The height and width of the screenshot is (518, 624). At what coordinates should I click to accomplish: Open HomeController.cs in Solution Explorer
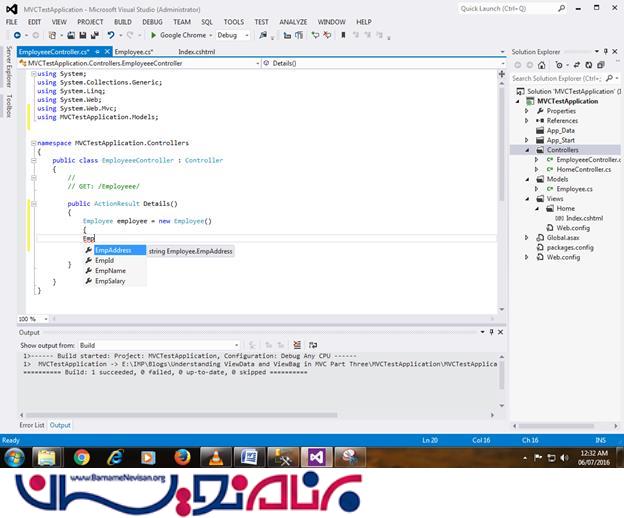(583, 169)
